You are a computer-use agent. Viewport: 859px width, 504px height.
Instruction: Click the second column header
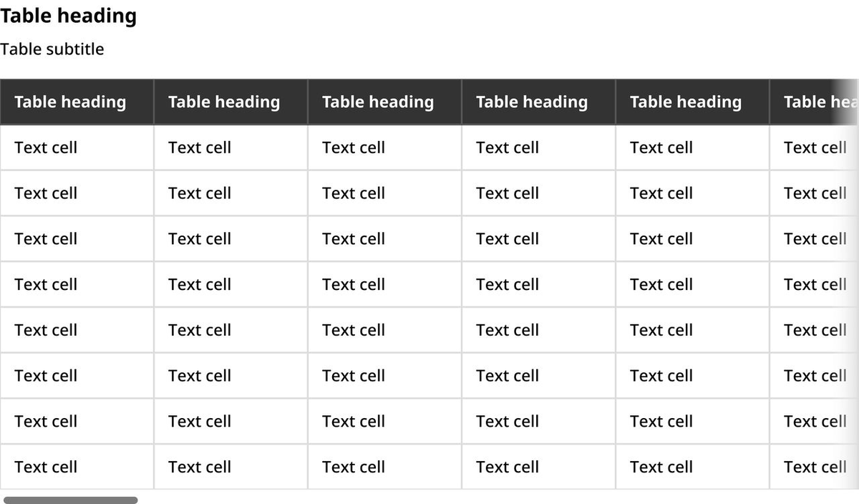pyautogui.click(x=223, y=102)
